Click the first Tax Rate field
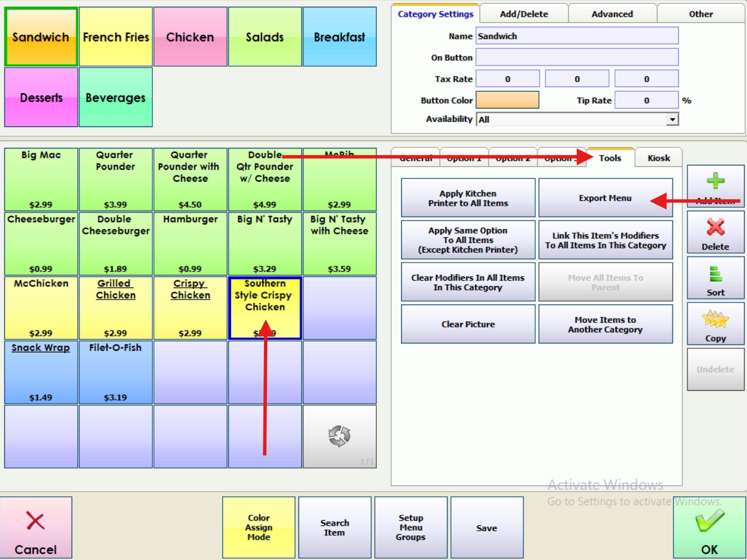The image size is (747, 560). [x=507, y=78]
